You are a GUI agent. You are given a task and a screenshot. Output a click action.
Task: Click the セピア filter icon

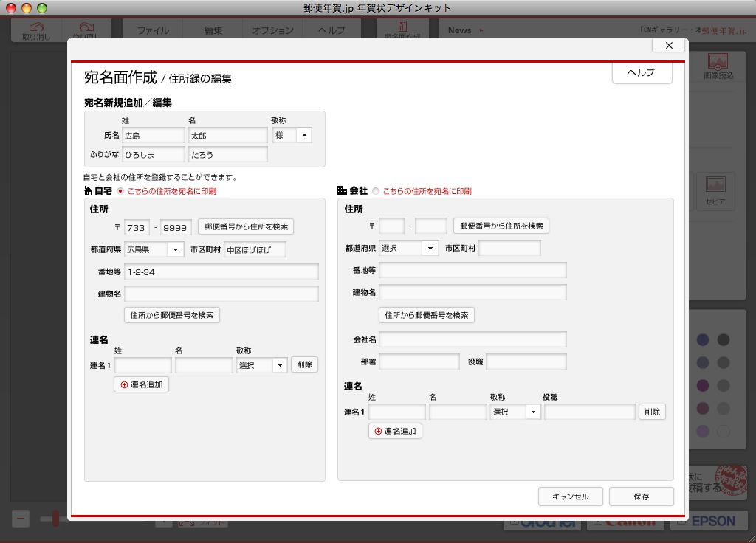715,190
